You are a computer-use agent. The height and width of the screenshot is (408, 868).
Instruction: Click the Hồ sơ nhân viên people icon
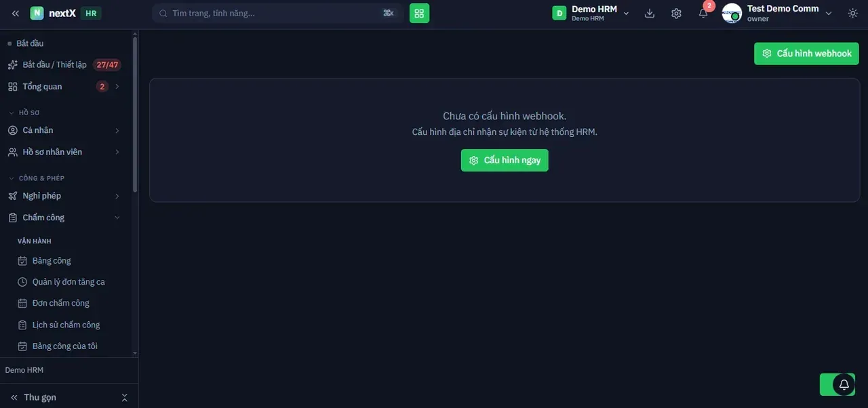(12, 152)
